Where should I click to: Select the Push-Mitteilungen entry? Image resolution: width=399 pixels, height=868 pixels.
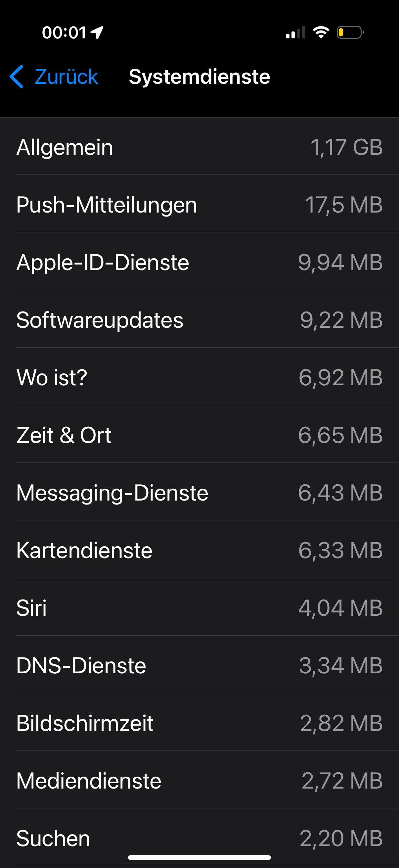tap(199, 205)
